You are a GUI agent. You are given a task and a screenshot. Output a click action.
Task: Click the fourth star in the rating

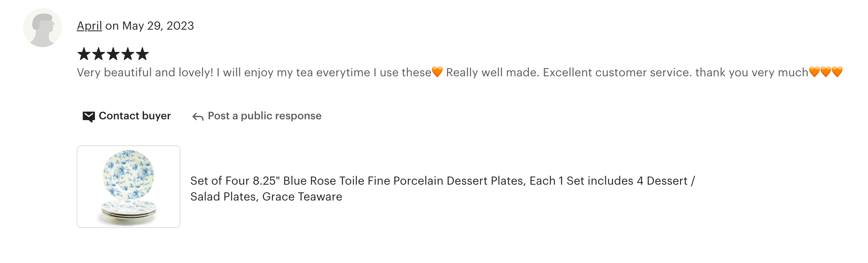128,54
